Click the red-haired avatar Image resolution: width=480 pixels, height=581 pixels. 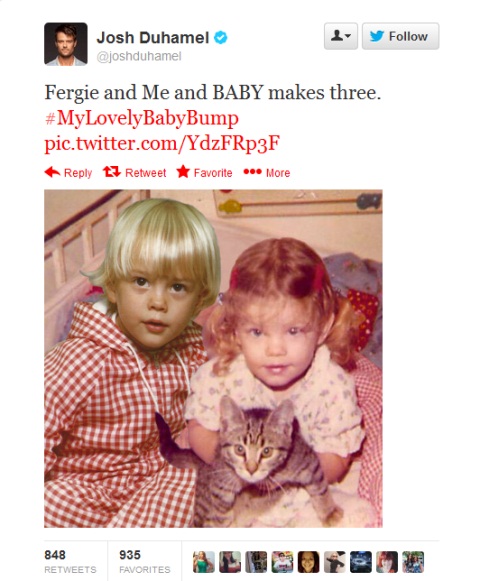pos(387,562)
